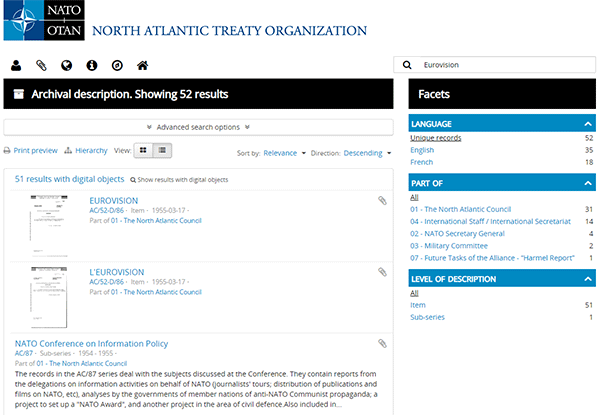Open the language globe icon
The width and height of the screenshot is (600, 415).
(67, 65)
